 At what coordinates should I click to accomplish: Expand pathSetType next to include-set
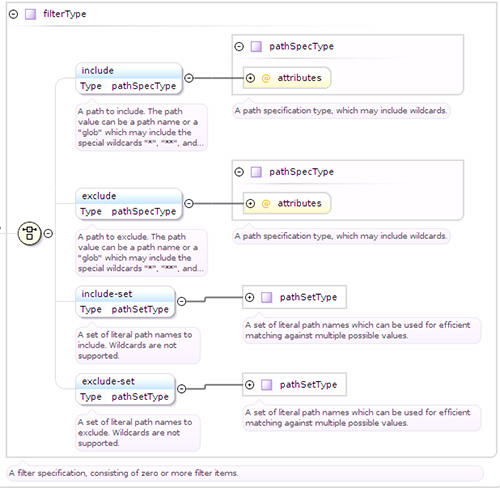(249, 297)
